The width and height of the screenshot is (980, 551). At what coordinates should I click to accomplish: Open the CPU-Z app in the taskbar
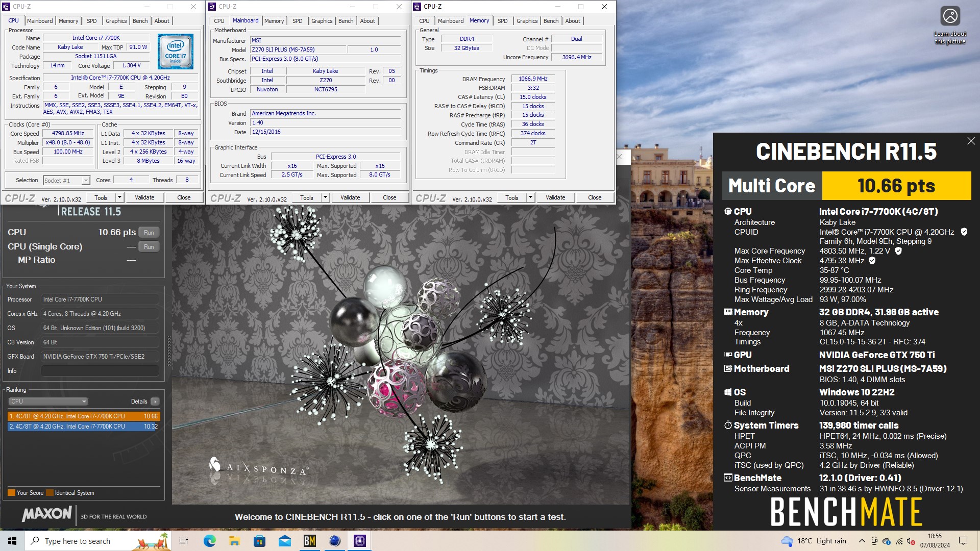(360, 541)
